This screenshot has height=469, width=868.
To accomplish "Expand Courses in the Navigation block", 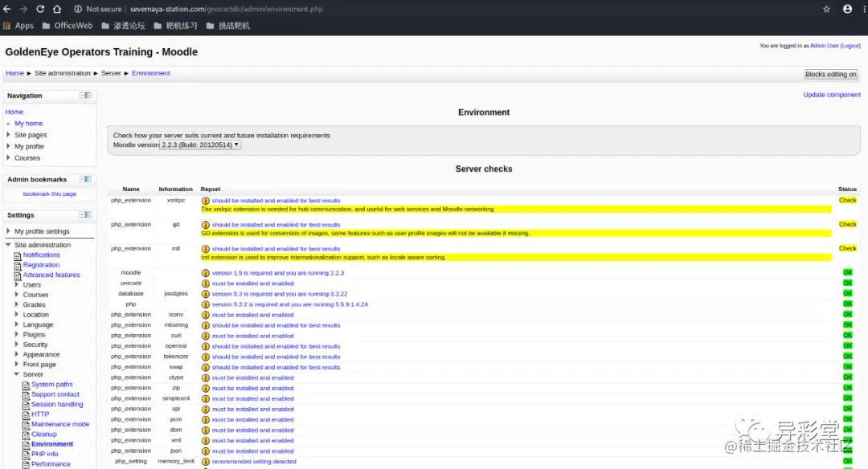I will (8, 157).
